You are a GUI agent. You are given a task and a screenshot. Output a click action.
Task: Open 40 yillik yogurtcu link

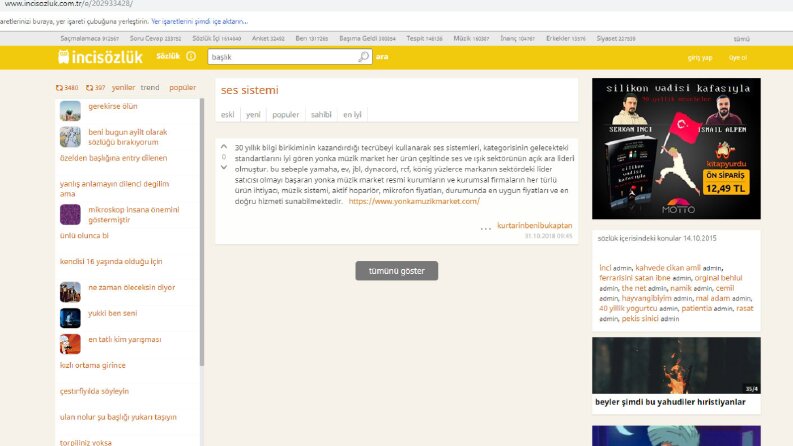coord(628,308)
